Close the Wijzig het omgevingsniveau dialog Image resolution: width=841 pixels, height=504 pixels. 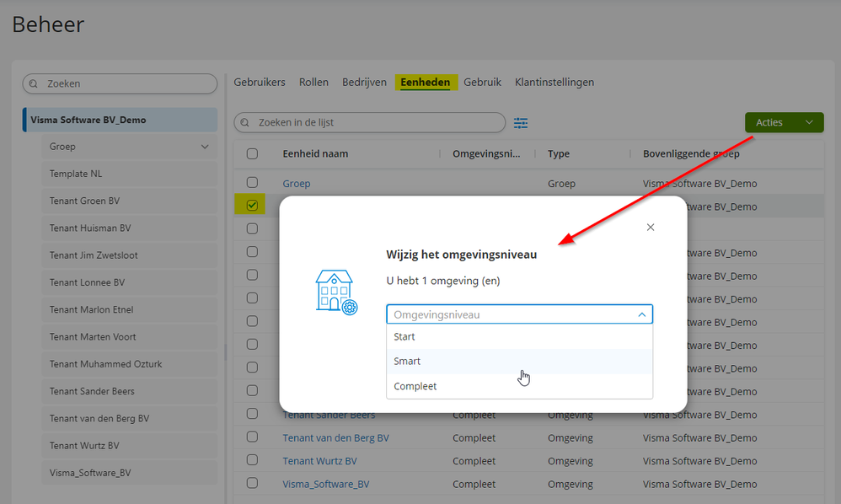[x=650, y=228]
